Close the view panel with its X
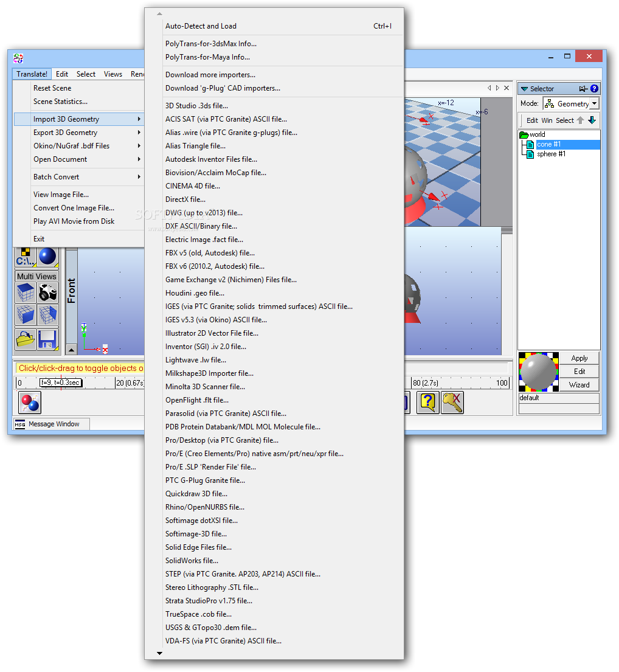Image resolution: width=619 pixels, height=672 pixels. (507, 88)
